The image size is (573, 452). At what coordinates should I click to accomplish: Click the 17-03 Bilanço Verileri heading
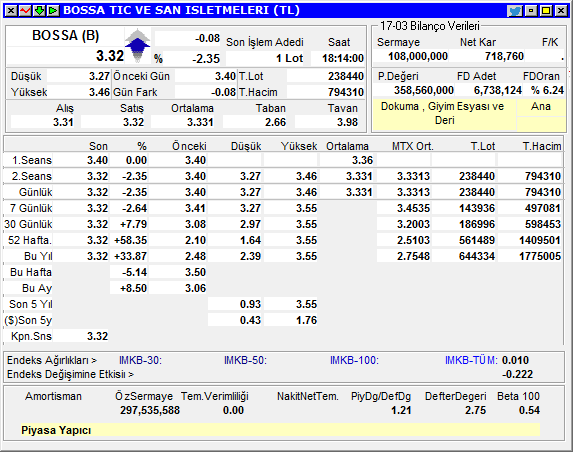coord(429,26)
